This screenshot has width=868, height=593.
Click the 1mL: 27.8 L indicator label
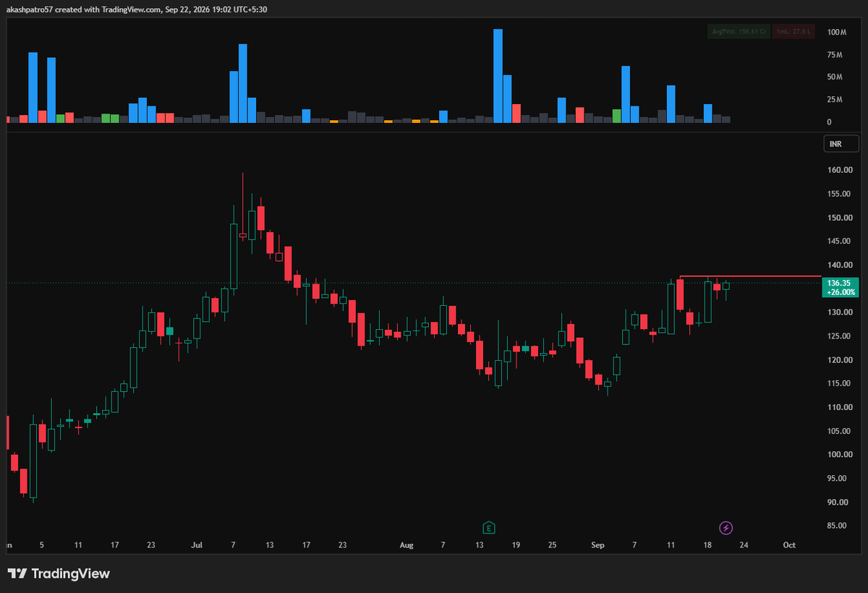coord(794,32)
